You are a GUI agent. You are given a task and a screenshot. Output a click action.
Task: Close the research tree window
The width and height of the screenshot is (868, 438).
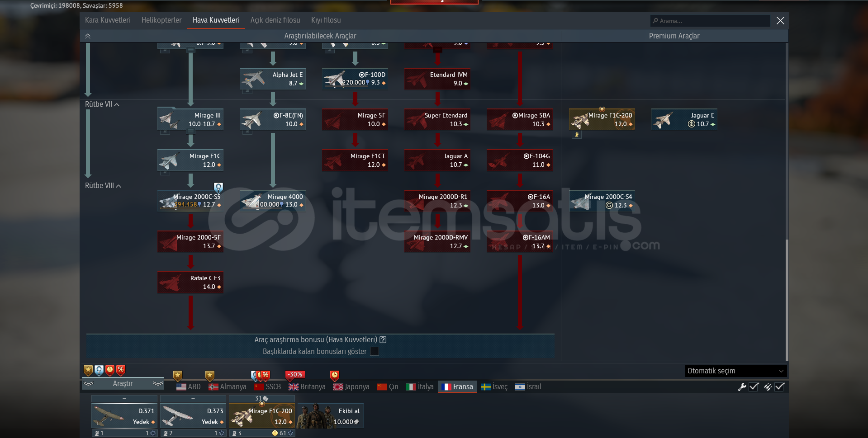coord(780,21)
